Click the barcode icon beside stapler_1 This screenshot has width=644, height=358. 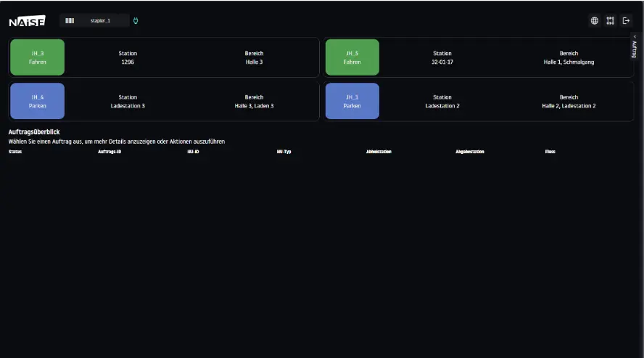(x=70, y=21)
